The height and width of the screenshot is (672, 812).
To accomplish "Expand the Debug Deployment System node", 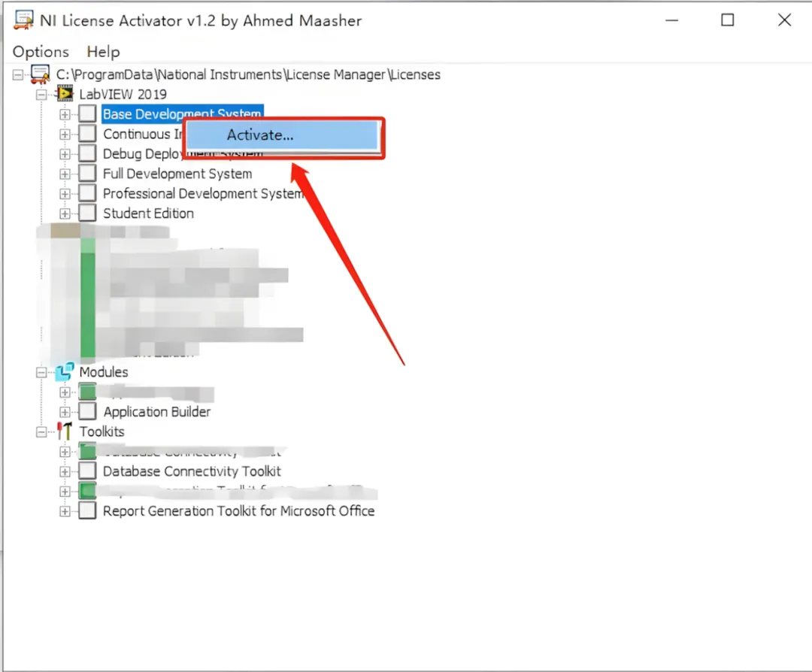I will pyautogui.click(x=65, y=154).
